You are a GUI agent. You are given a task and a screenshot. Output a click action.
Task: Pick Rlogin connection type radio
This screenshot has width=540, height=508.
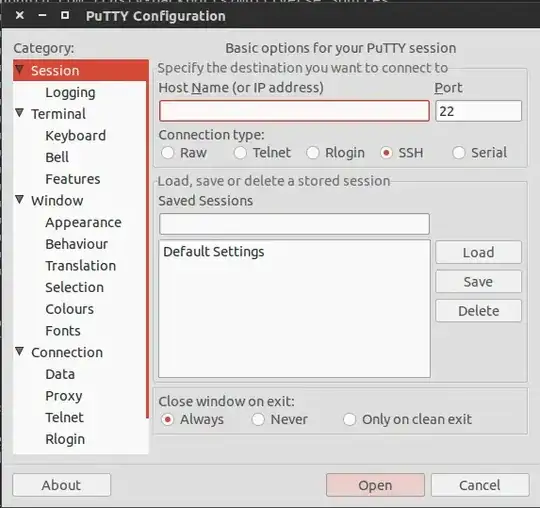coord(313,153)
